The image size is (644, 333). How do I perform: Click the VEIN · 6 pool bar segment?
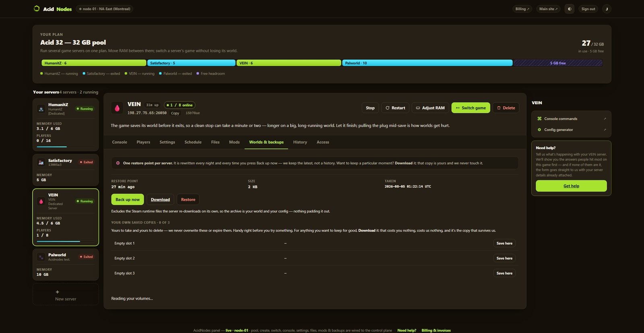(289, 63)
